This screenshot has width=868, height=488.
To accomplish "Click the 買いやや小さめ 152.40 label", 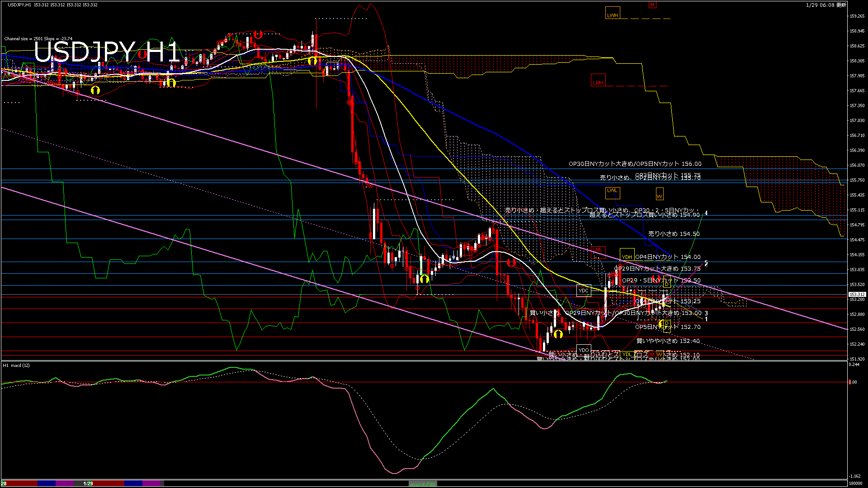I will click(668, 341).
